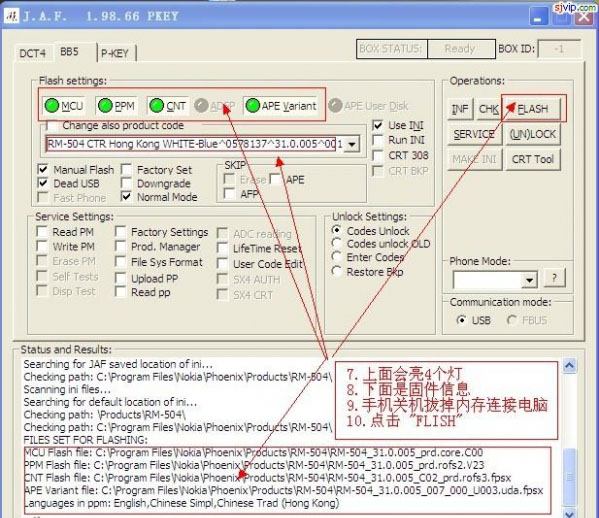Click the MCU Flash file log line

[253, 453]
